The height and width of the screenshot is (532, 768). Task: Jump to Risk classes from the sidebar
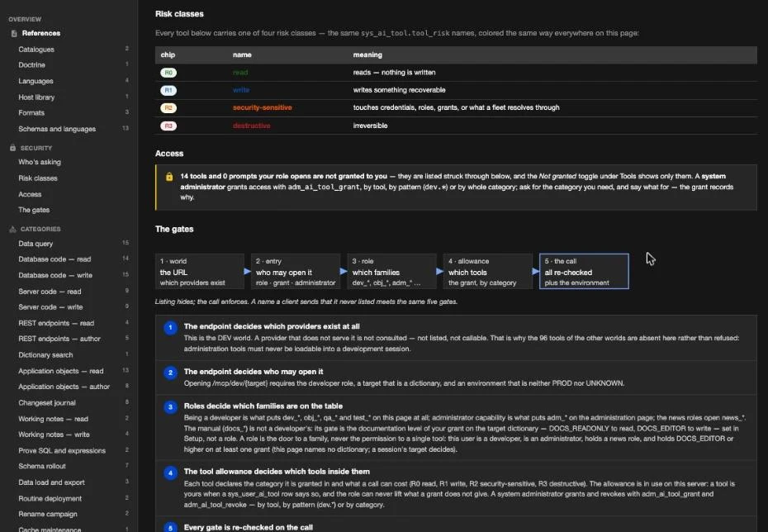click(38, 178)
